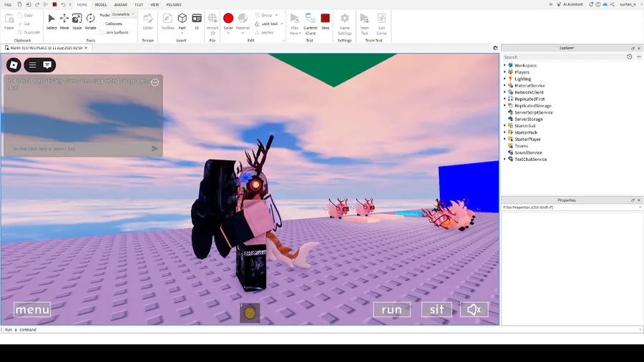Activate the Rotate tool
Image resolution: width=644 pixels, height=362 pixels.
(x=90, y=21)
